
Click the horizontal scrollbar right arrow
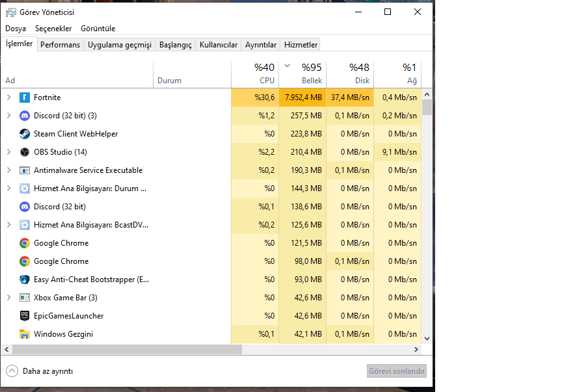pos(416,349)
